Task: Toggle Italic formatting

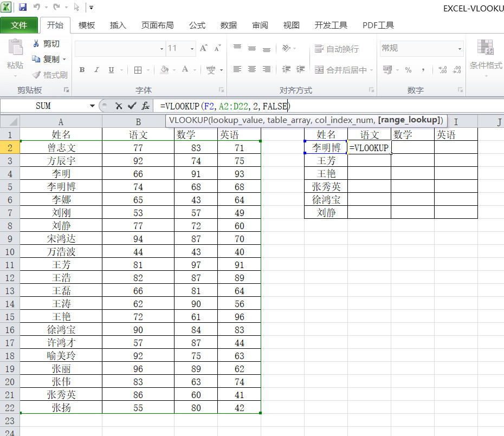Action: [96, 70]
